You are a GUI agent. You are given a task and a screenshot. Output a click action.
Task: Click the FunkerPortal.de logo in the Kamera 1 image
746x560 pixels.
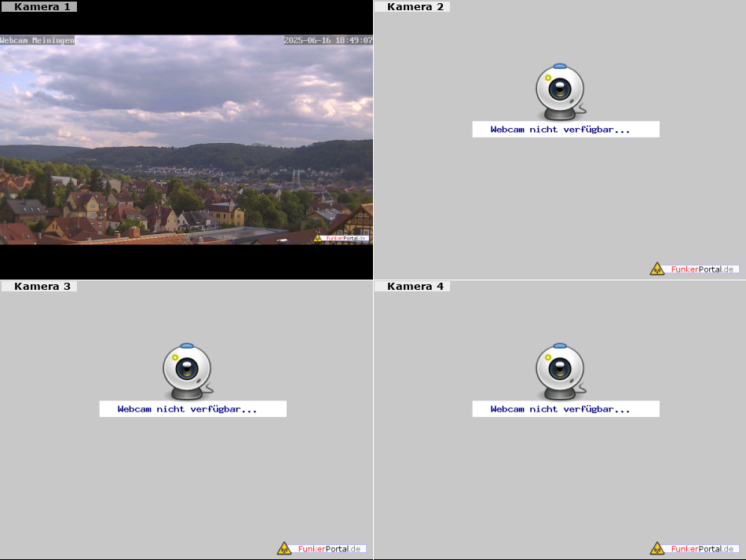(x=341, y=238)
